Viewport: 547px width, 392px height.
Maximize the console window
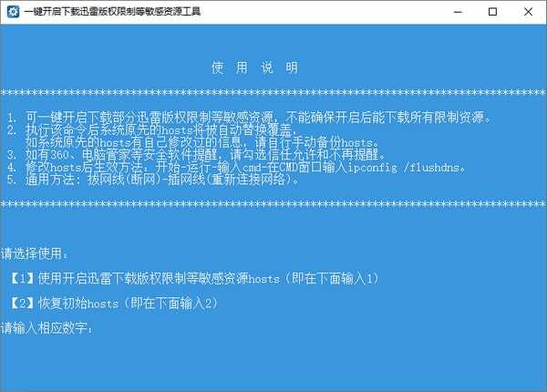492,12
